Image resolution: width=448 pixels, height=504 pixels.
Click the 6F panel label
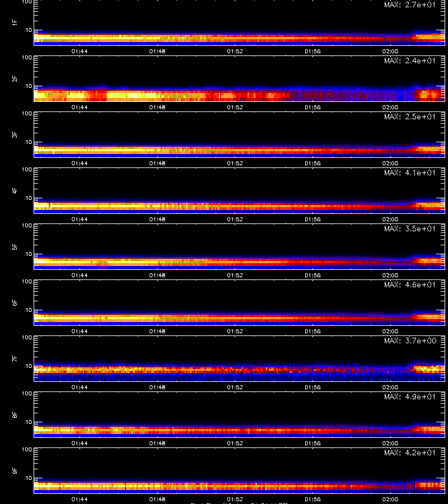point(15,303)
